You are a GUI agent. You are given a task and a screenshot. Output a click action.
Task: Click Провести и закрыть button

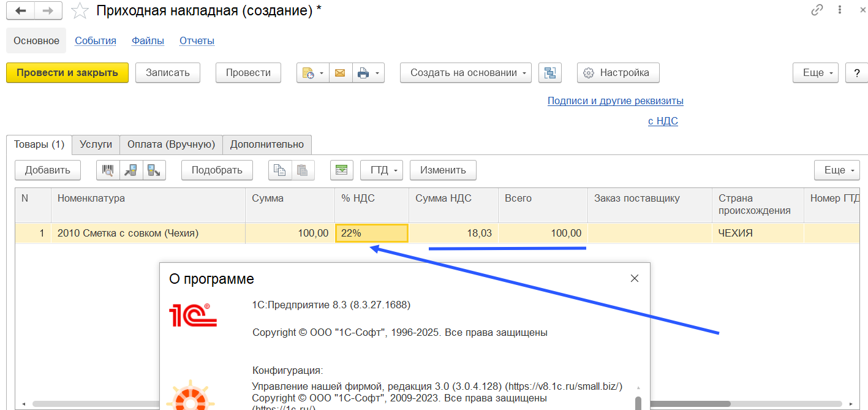coord(67,72)
